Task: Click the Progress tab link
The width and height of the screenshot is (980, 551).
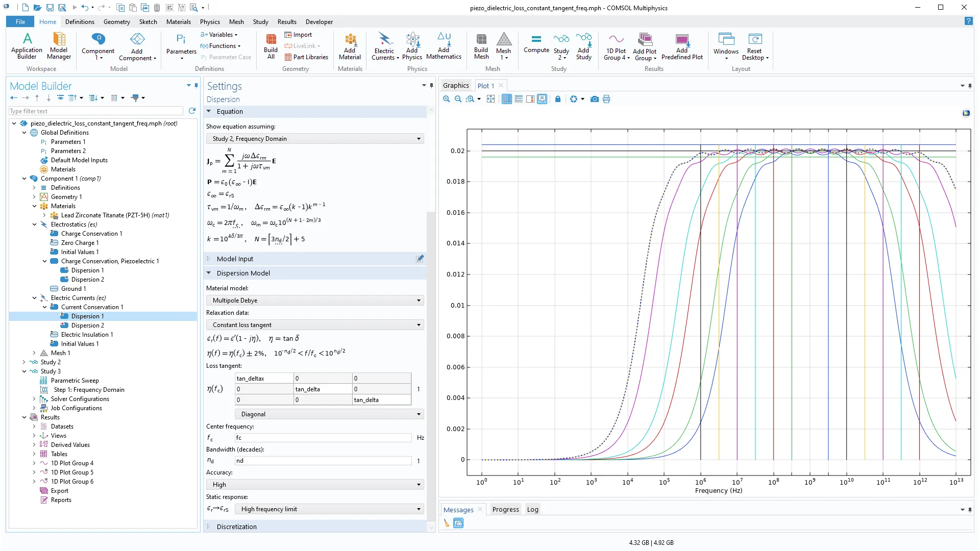Action: coord(505,509)
